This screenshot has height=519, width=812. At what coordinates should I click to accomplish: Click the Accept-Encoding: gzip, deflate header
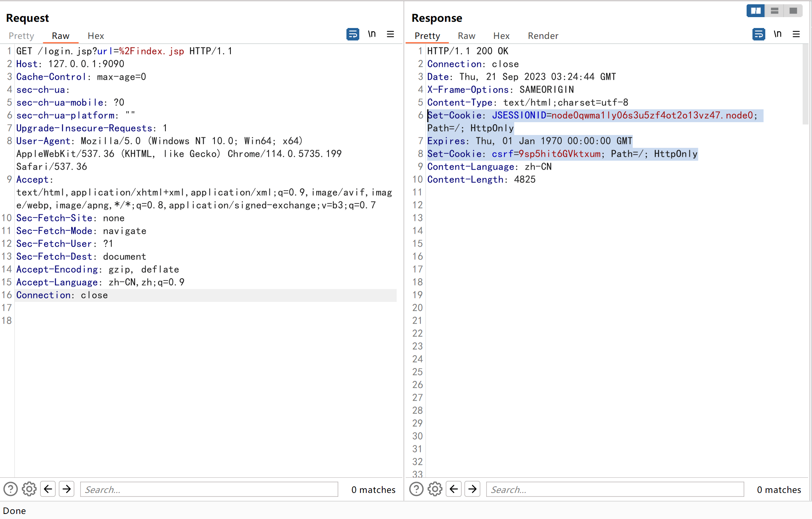[x=98, y=269]
